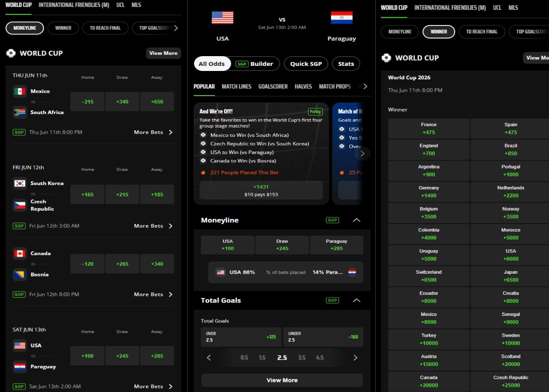Click soccer ball bullet for Mexico to Win
The height and width of the screenshot is (392, 549).
click(203, 135)
